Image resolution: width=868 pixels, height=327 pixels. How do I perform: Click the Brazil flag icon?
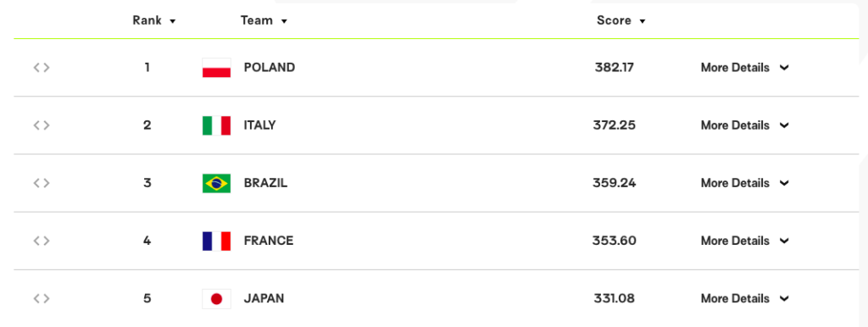point(216,183)
